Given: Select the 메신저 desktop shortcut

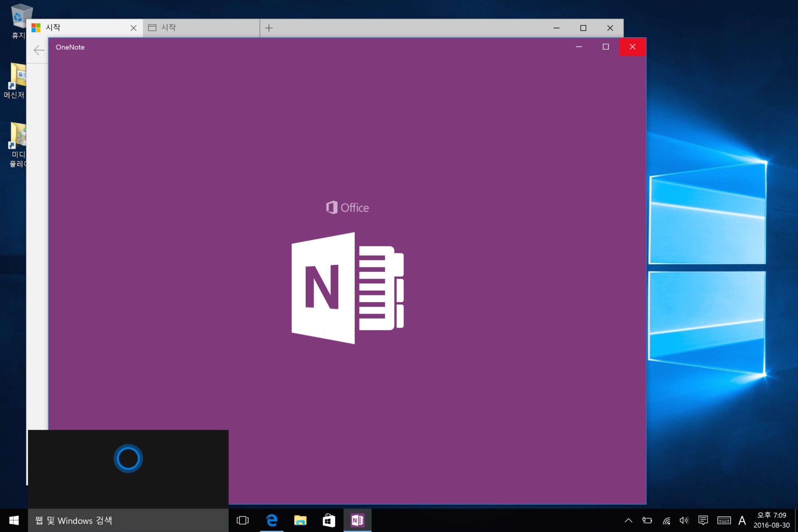Looking at the screenshot, I should pos(16,81).
